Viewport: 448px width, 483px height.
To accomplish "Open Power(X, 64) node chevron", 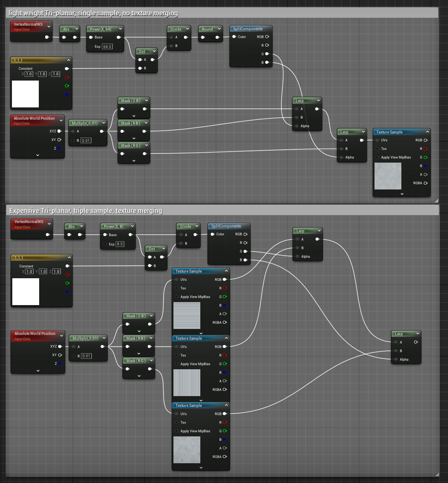I will tap(120, 29).
